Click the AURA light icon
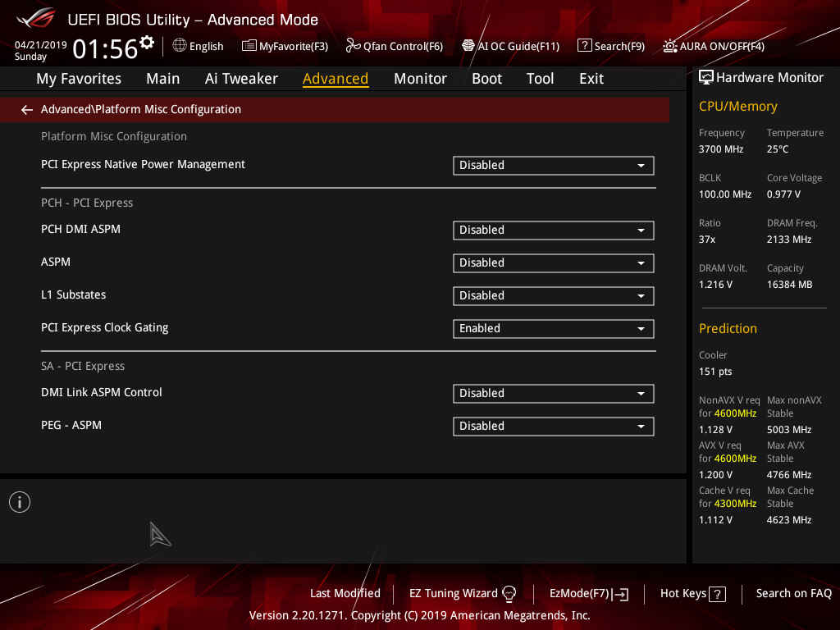The height and width of the screenshot is (630, 840). (669, 46)
